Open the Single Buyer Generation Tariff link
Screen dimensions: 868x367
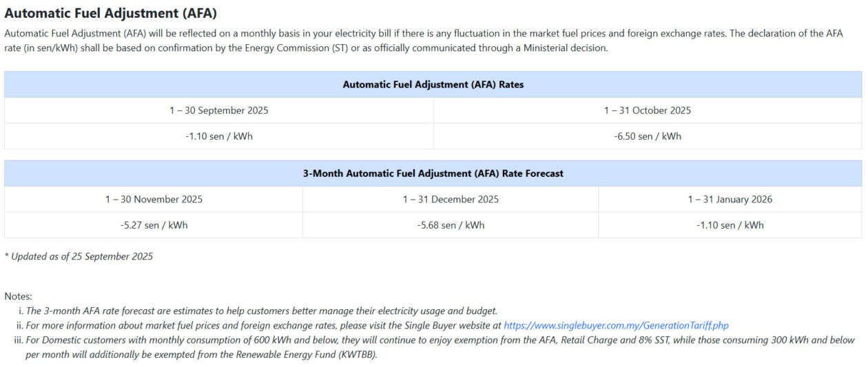point(616,326)
